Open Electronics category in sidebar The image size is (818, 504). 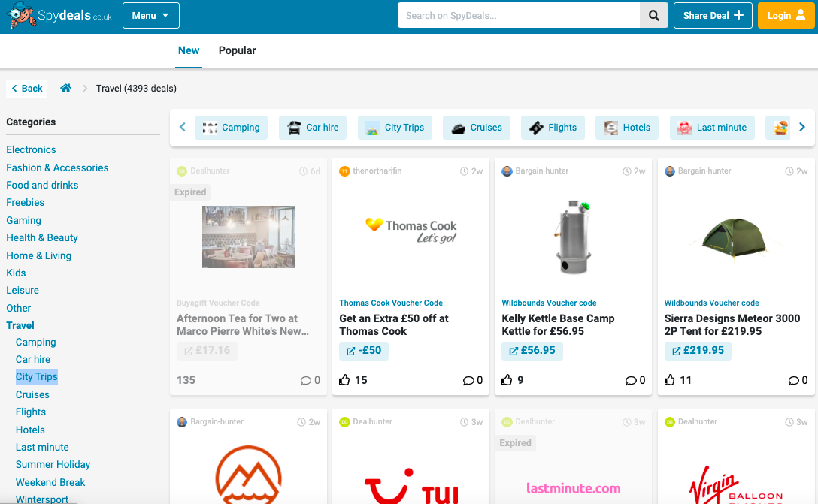31,150
